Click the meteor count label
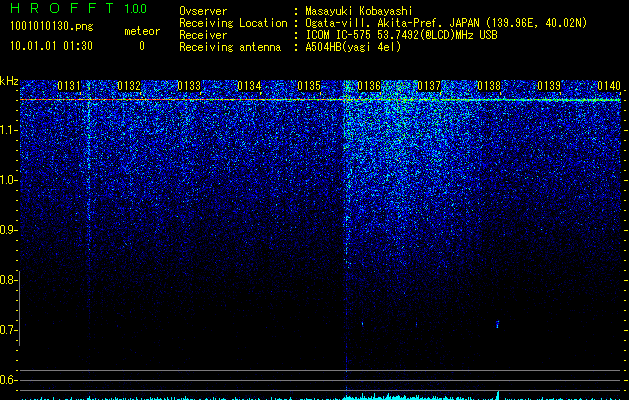Viewport: 629px width, 400px height. point(142,31)
